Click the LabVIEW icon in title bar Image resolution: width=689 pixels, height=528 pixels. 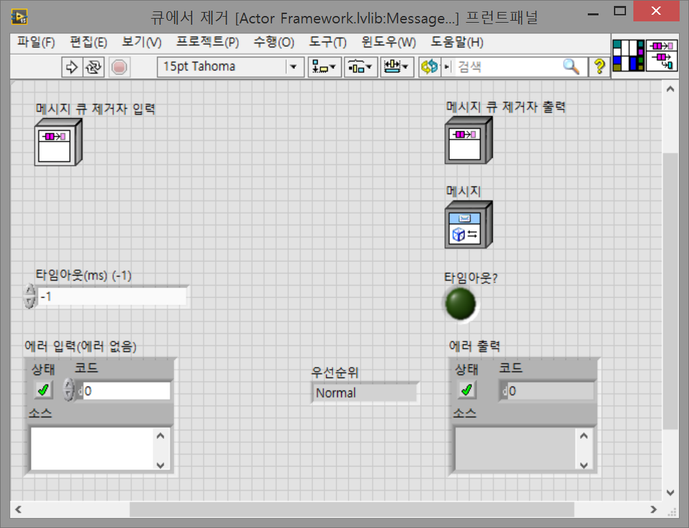19,17
